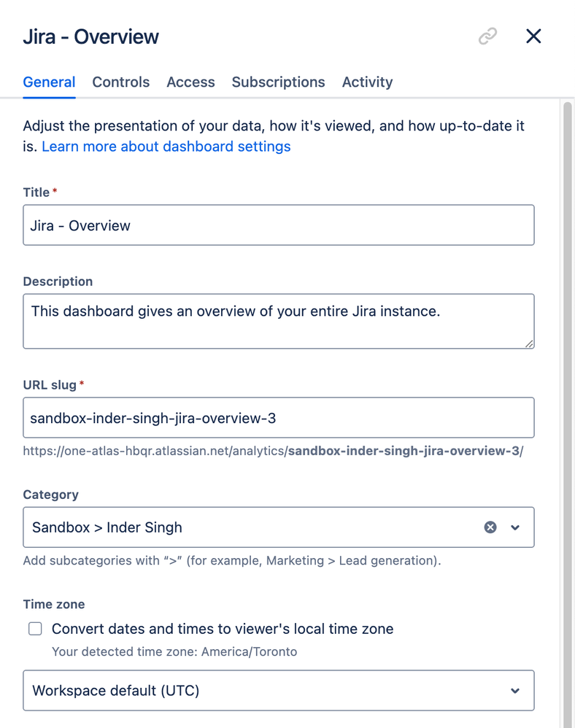Screen dimensions: 575x728
Task: View the Activity tab
Action: [x=367, y=82]
